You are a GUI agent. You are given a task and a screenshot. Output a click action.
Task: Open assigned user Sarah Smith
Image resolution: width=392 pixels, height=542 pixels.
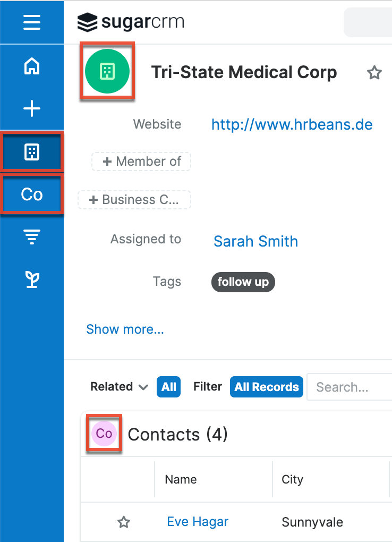(x=255, y=241)
